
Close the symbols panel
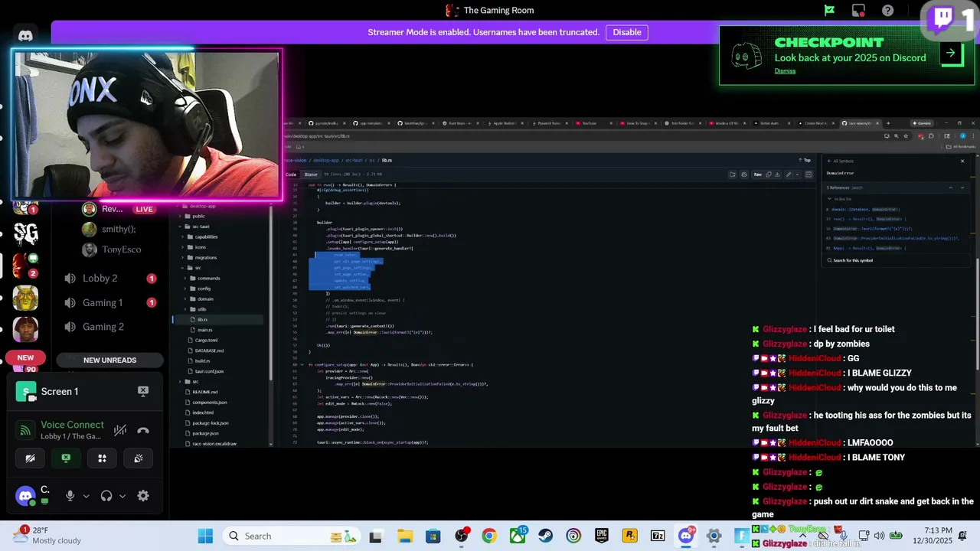962,161
